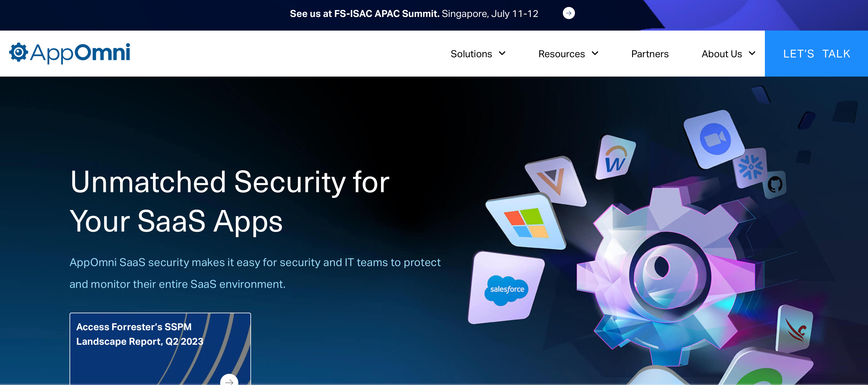Screen dimensions: 868x385
Task: Expand the Resources dropdown chevron
Action: click(x=595, y=53)
